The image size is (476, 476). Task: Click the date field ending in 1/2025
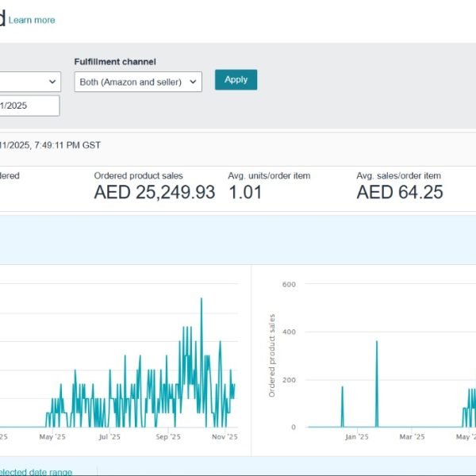pyautogui.click(x=29, y=106)
